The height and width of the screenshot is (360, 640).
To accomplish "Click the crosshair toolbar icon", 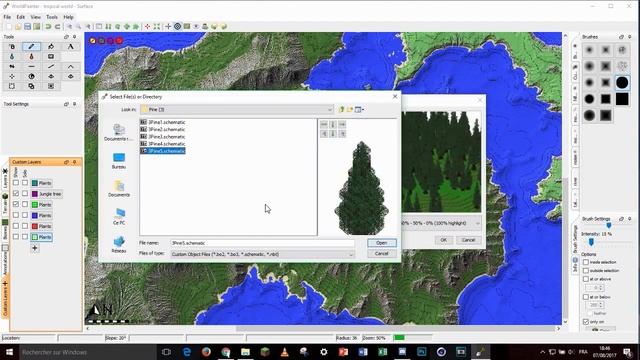I will 168,27.
